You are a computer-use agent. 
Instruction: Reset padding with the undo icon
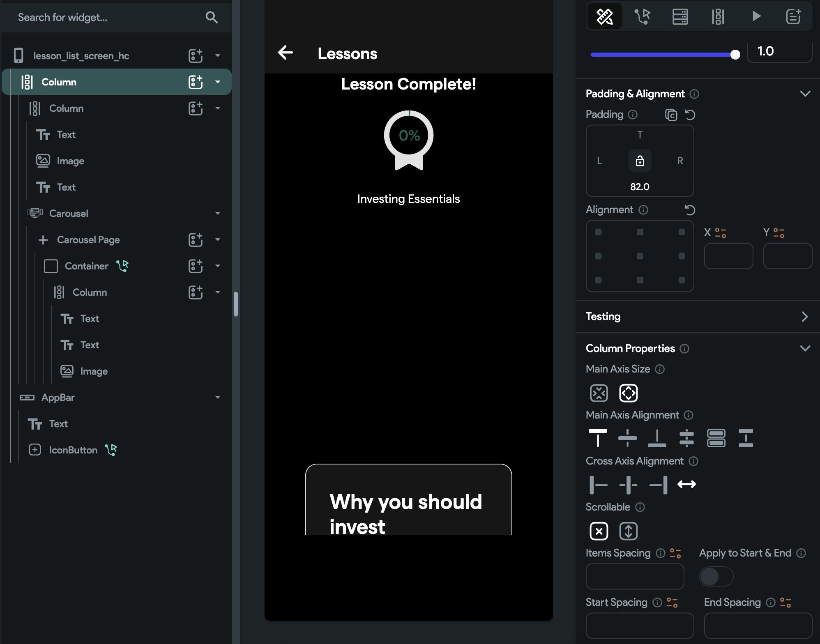[x=690, y=115]
